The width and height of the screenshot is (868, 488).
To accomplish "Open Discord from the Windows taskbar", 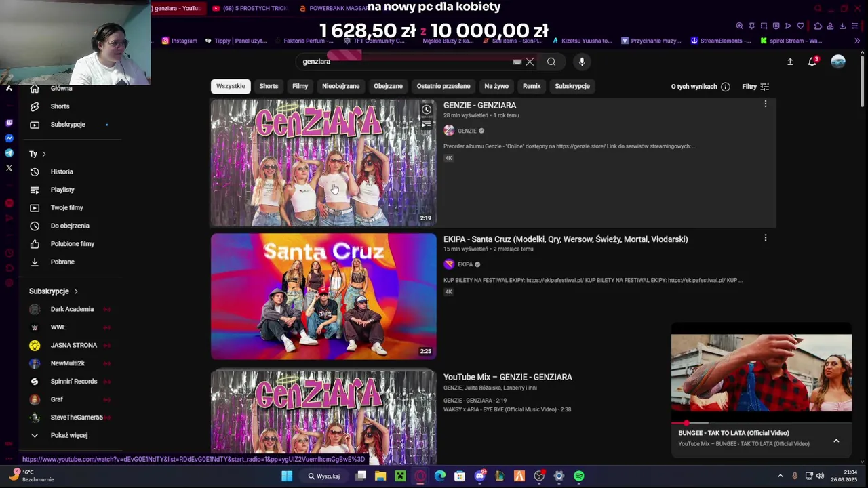I will pyautogui.click(x=480, y=476).
